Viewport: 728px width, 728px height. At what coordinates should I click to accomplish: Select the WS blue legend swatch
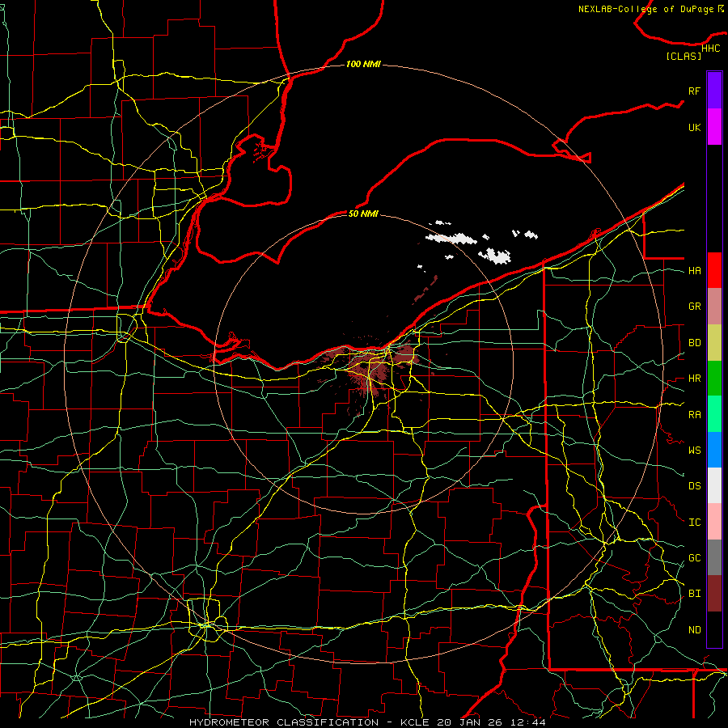(714, 450)
